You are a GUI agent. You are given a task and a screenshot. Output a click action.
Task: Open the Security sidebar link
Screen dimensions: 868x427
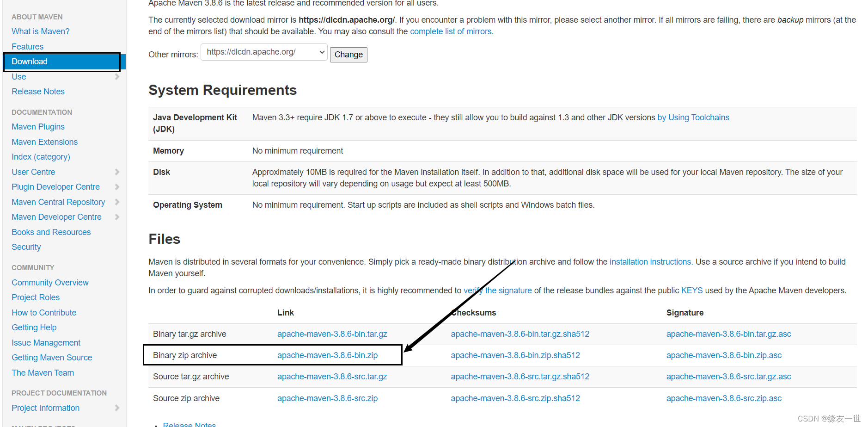[26, 247]
